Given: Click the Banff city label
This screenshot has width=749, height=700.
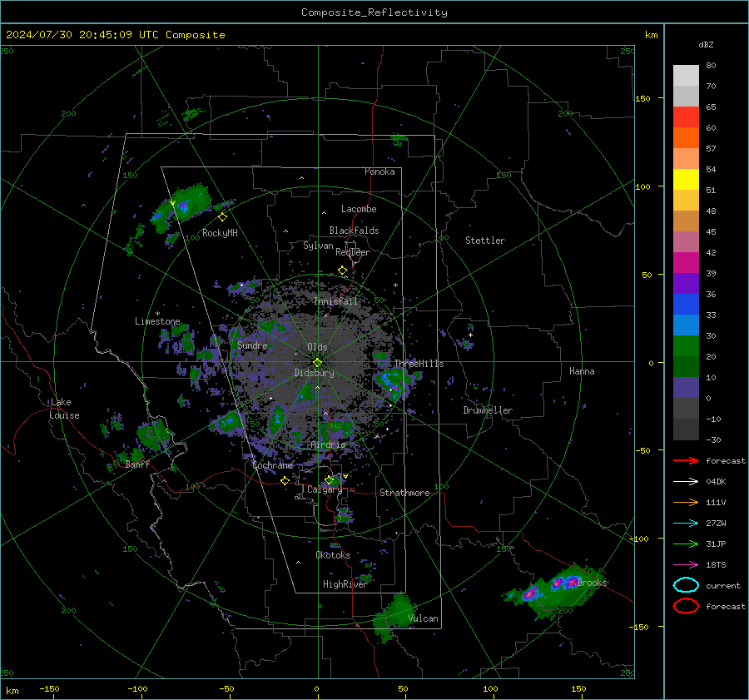Looking at the screenshot, I should coord(137,464).
